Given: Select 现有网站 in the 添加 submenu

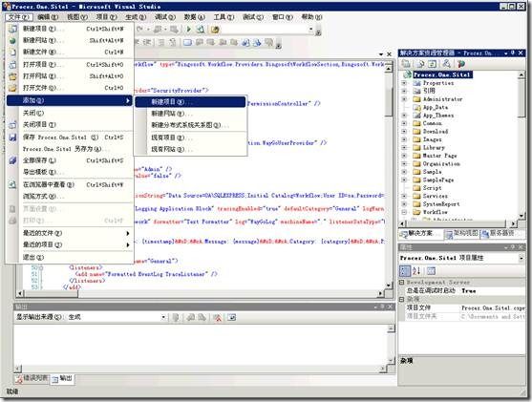Looking at the screenshot, I should pos(190,149).
